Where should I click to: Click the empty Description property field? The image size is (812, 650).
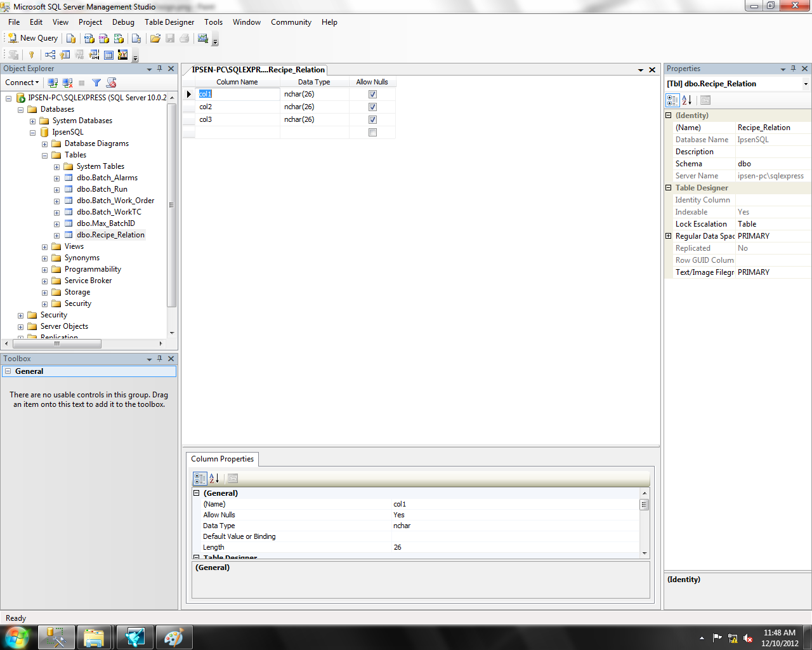pyautogui.click(x=772, y=152)
